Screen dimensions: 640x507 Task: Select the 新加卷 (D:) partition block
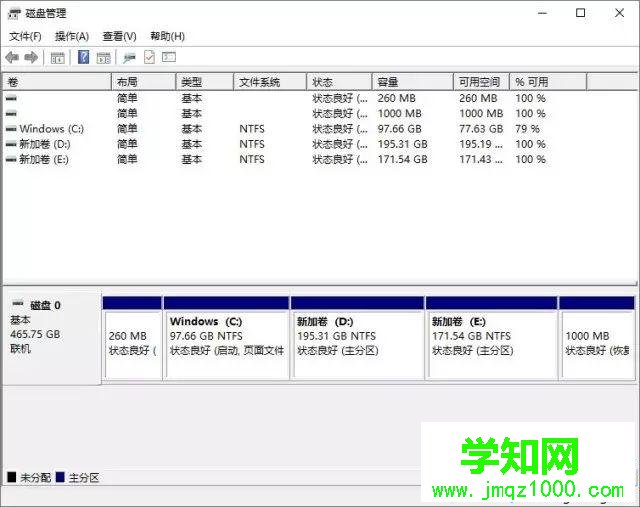coord(358,338)
